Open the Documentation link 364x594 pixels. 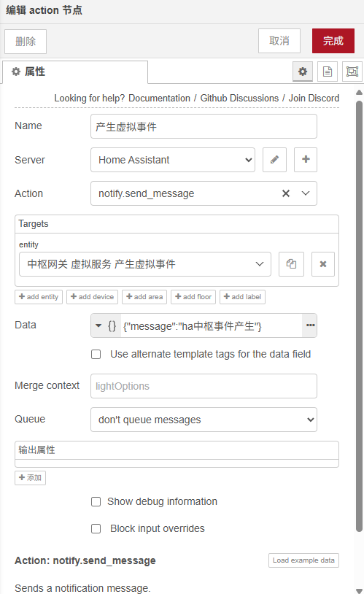(160, 98)
